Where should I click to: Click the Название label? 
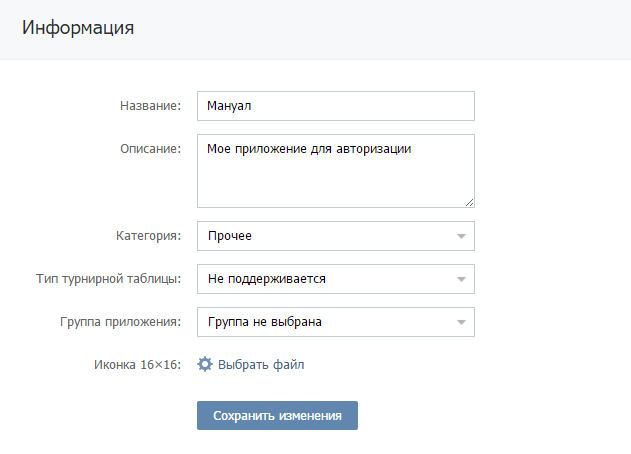150,106
